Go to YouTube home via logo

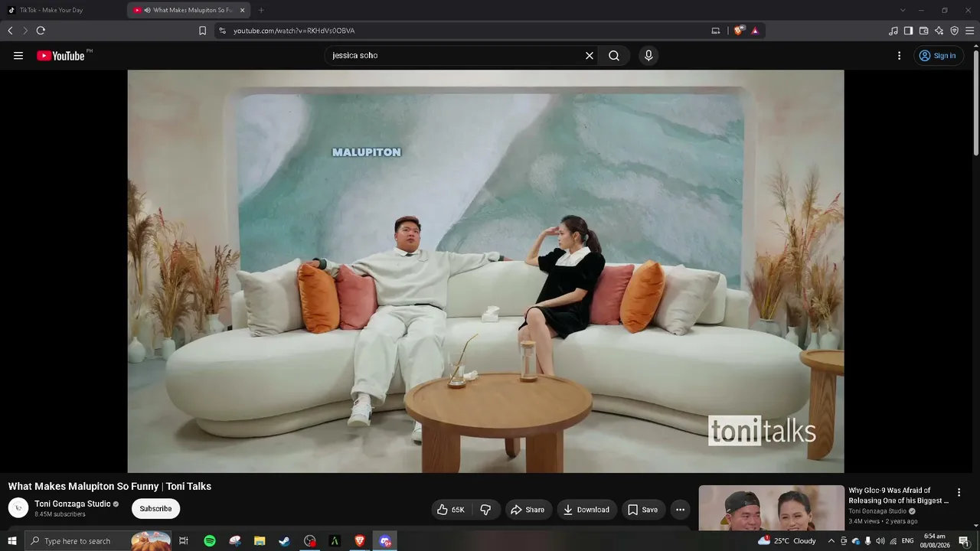(x=60, y=56)
